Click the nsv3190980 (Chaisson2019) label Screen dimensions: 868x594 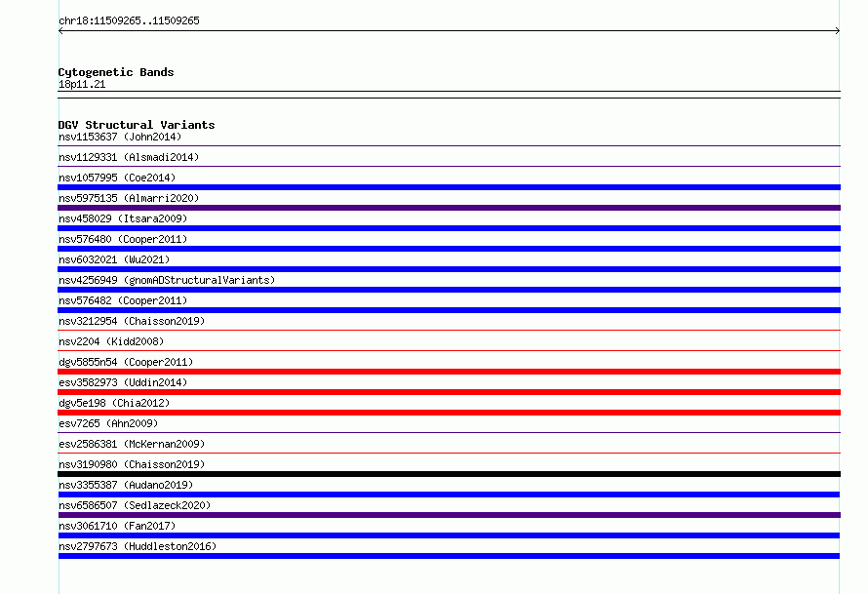point(132,464)
